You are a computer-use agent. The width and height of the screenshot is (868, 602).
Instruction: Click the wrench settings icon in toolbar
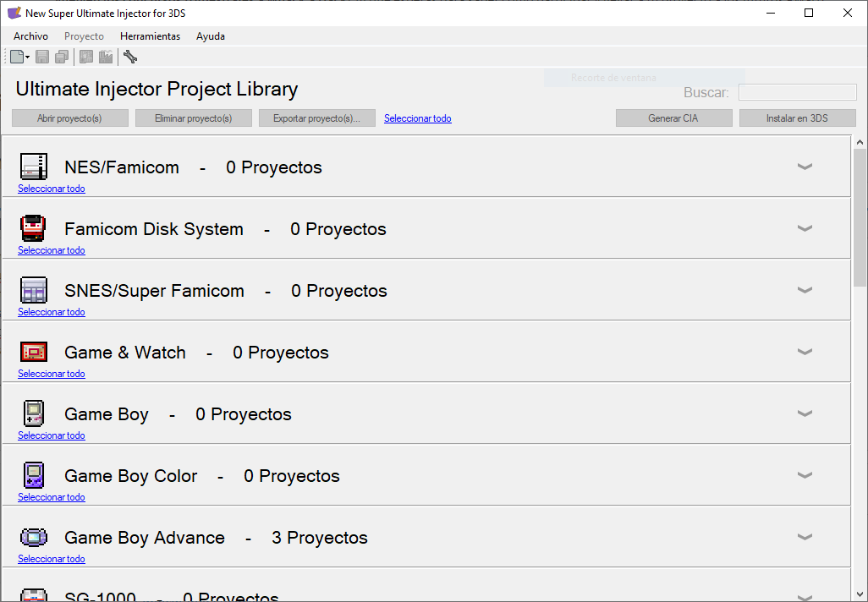(130, 57)
